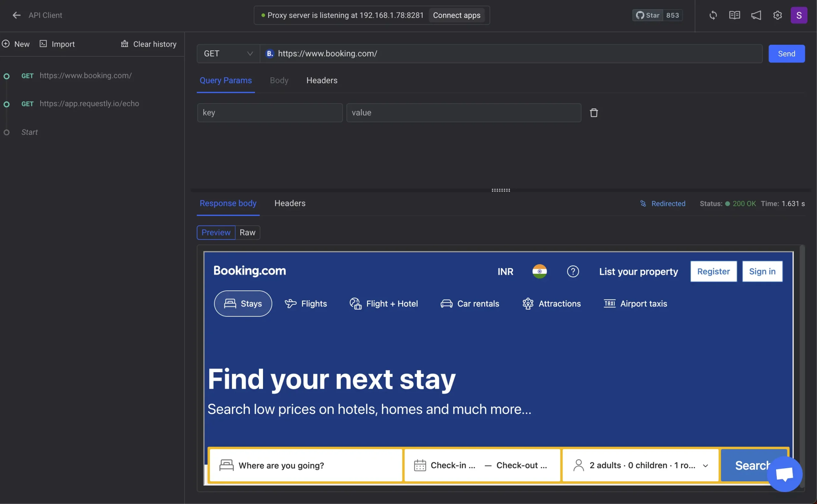The image size is (817, 504).
Task: Select the Response body tab
Action: pos(228,203)
